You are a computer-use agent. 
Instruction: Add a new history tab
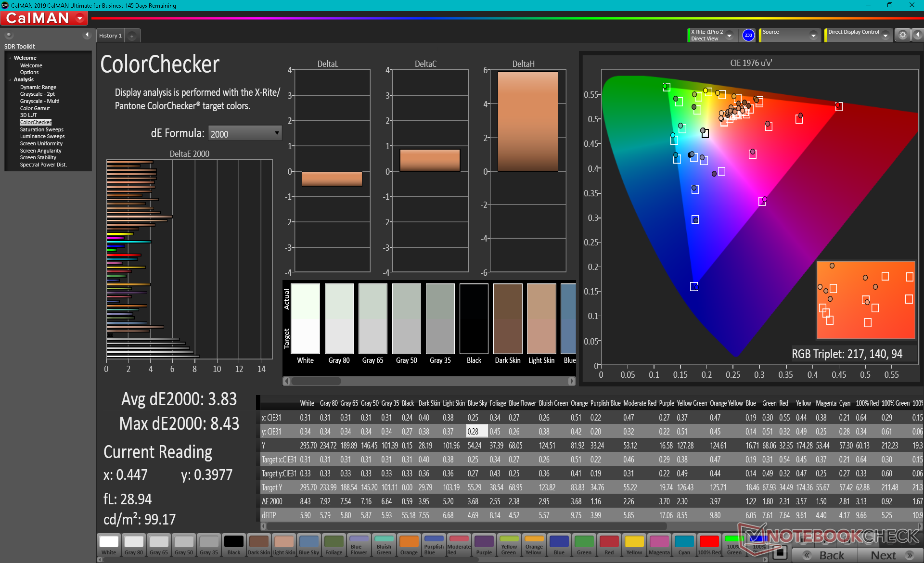click(x=132, y=36)
